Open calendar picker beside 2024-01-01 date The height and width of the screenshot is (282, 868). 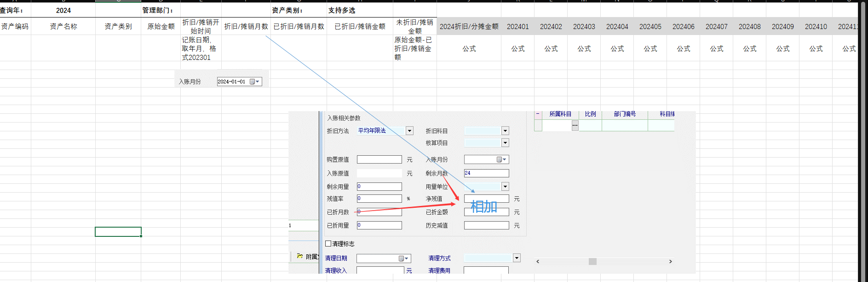pos(254,82)
